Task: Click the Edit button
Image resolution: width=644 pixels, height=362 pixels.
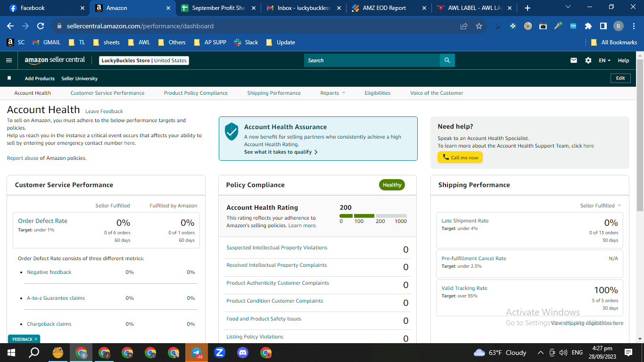Action: (x=620, y=78)
